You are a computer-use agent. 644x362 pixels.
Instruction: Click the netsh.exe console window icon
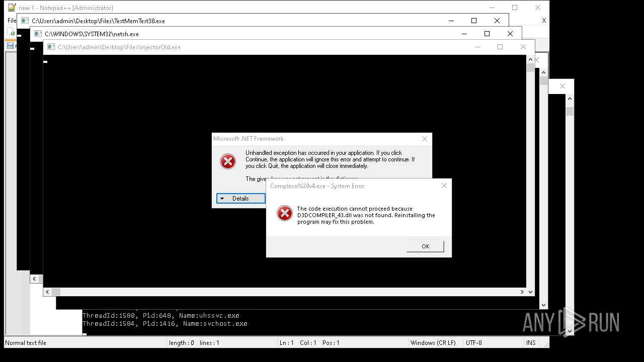click(38, 34)
